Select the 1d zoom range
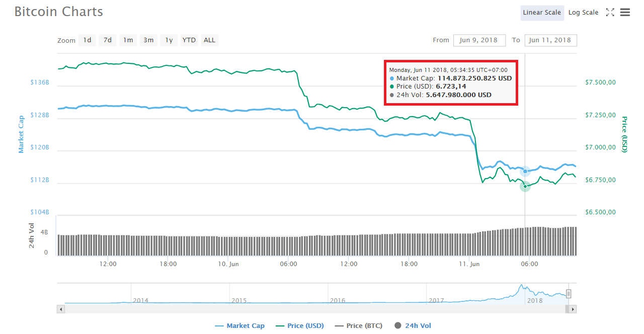644x334 pixels. pyautogui.click(x=87, y=40)
